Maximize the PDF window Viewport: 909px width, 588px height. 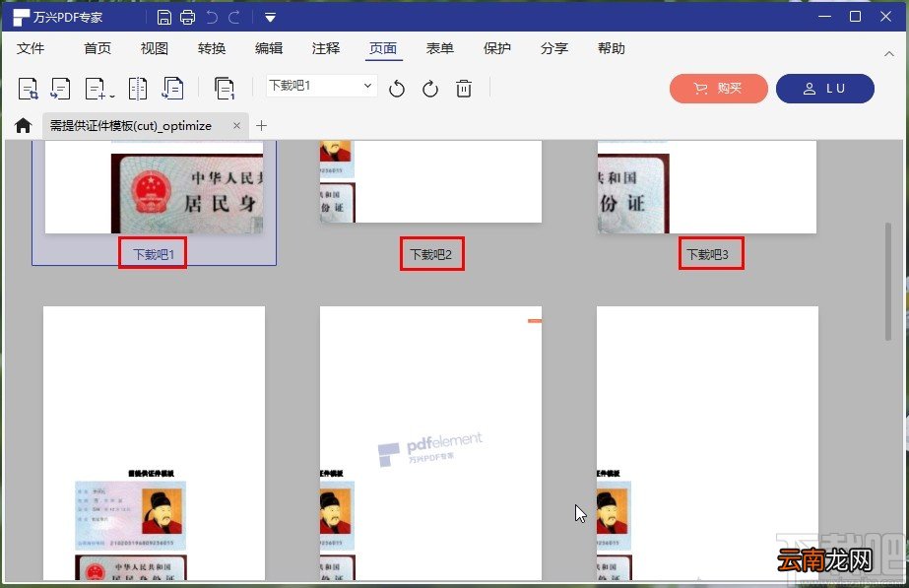855,16
